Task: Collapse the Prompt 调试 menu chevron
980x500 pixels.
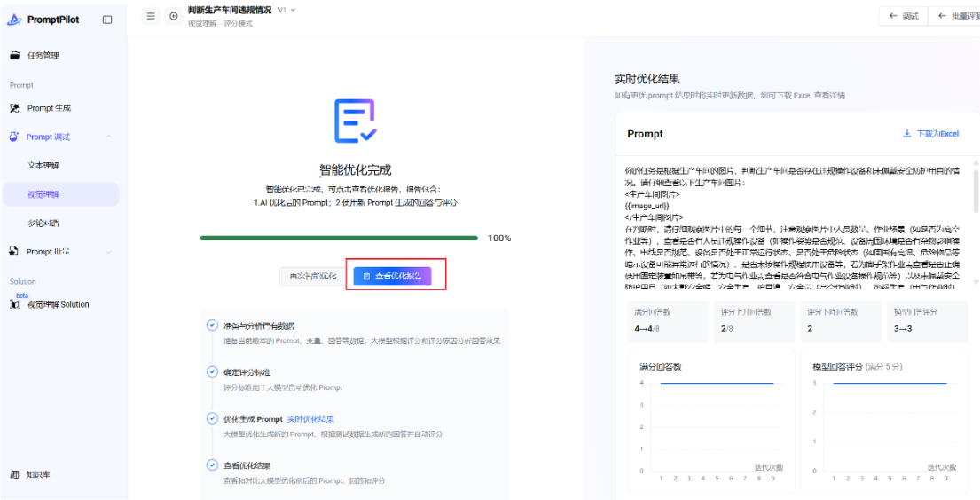Action: pos(109,137)
